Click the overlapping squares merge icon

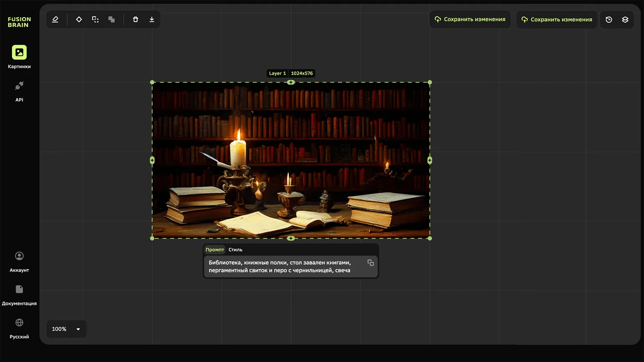pos(112,20)
